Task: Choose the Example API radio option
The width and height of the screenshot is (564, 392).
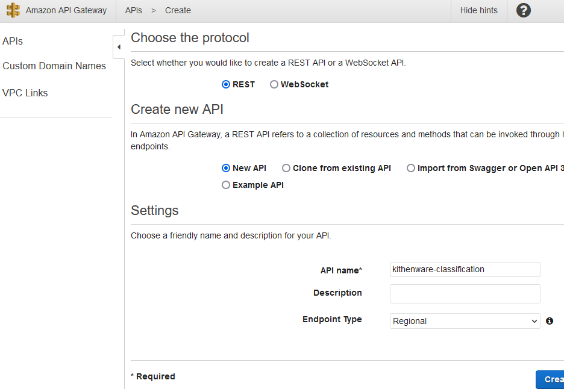Action: click(226, 185)
